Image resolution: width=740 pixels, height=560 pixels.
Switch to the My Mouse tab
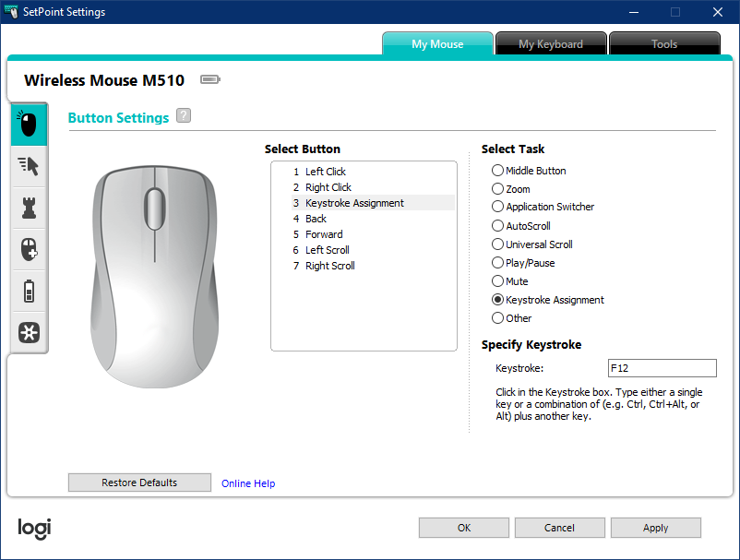click(x=437, y=44)
